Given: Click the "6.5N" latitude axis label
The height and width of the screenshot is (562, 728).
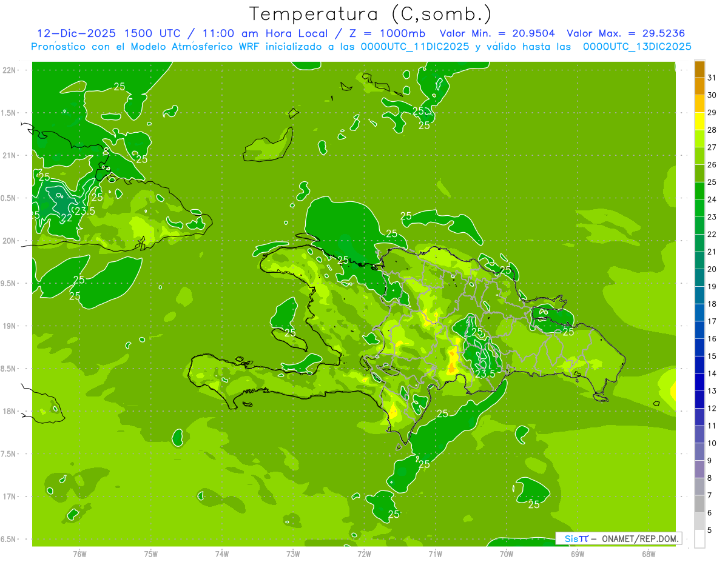Looking at the screenshot, I should (x=9, y=540).
